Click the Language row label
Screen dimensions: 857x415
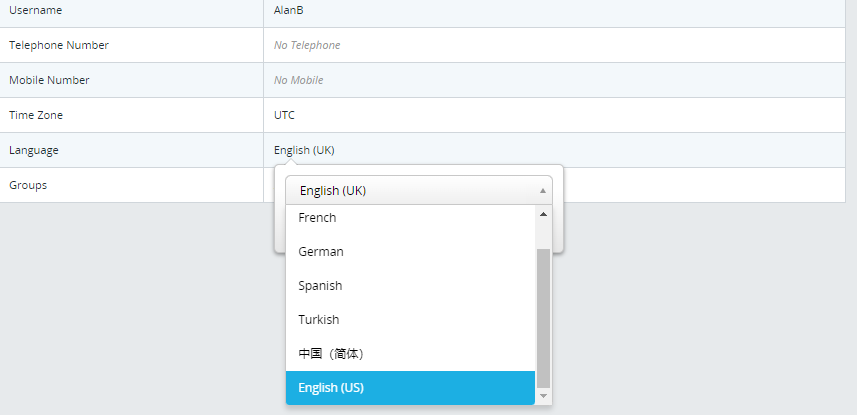[x=34, y=150]
